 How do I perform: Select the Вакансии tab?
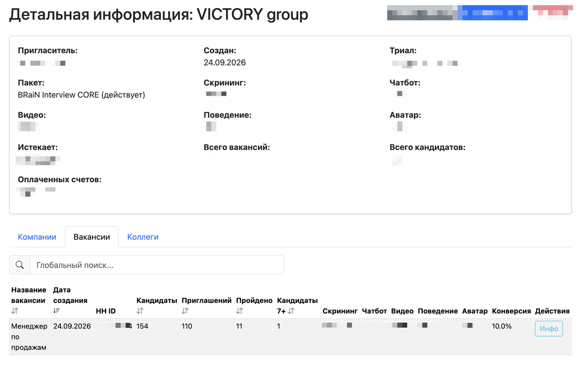click(x=92, y=237)
